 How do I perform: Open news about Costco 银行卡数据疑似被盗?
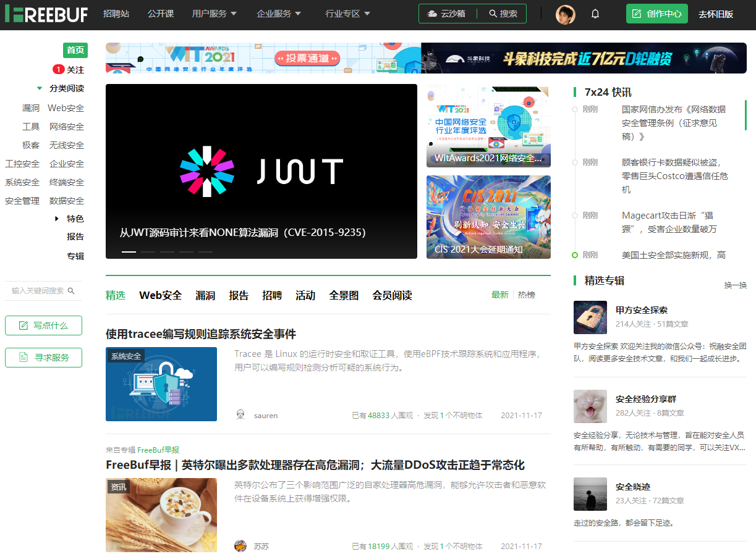674,176
